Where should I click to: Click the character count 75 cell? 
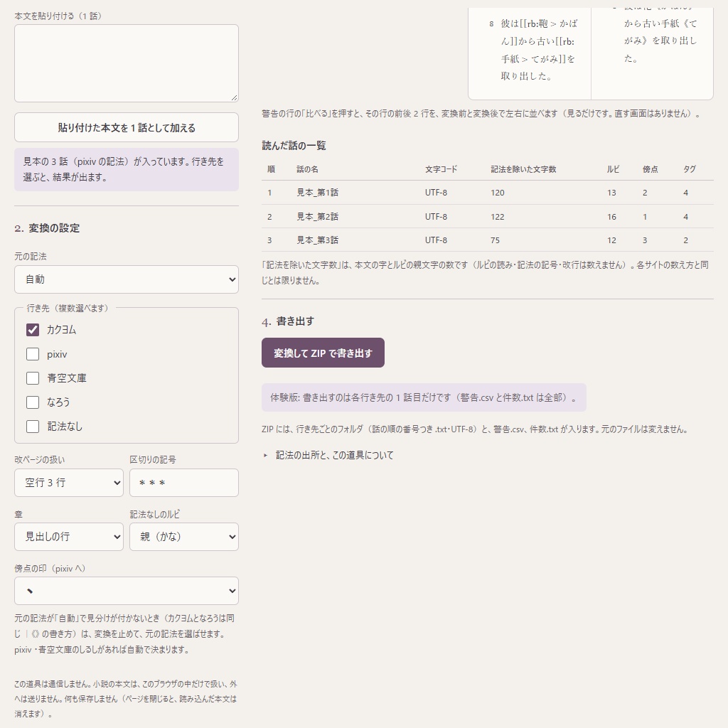[496, 240]
